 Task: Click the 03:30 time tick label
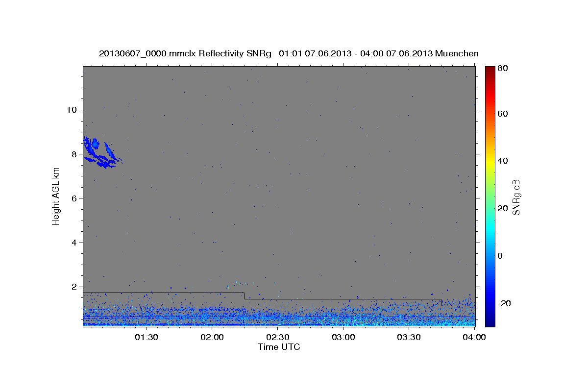(409, 337)
